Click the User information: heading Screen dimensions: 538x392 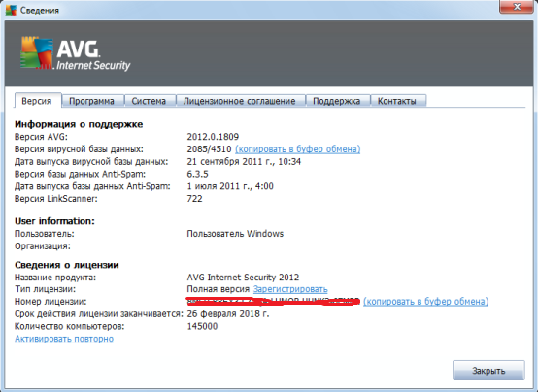coord(54,221)
